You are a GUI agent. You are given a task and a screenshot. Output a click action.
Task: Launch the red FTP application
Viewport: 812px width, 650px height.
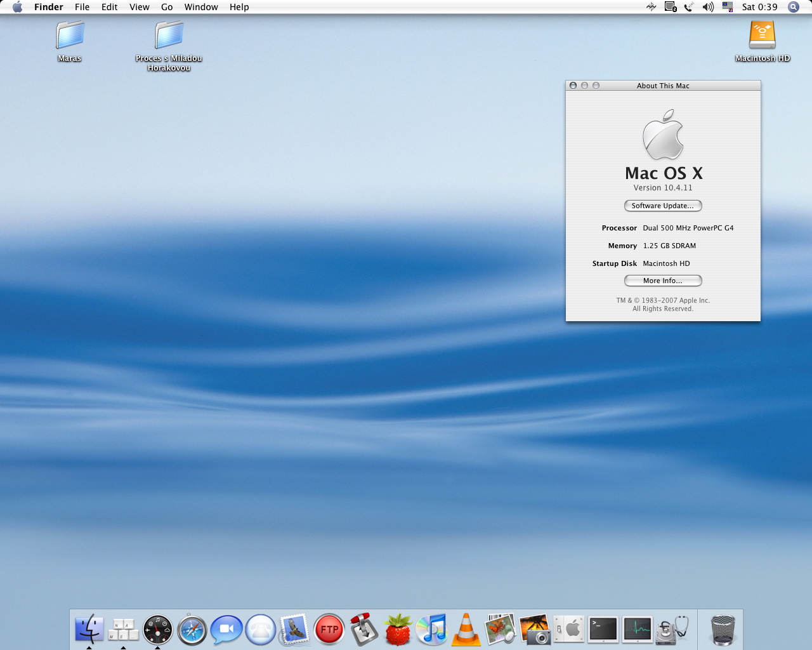(329, 630)
